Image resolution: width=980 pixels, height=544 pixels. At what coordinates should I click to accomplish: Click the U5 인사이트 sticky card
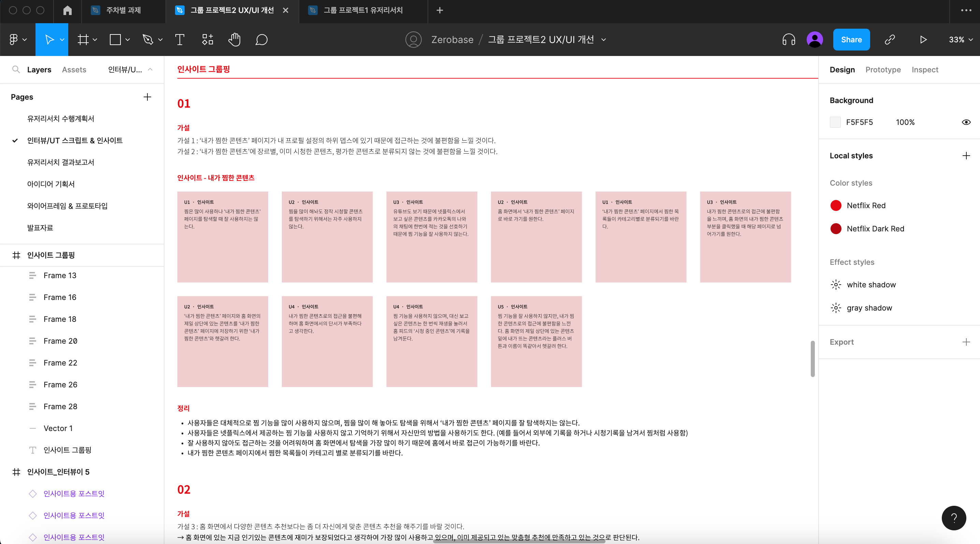[x=536, y=342]
